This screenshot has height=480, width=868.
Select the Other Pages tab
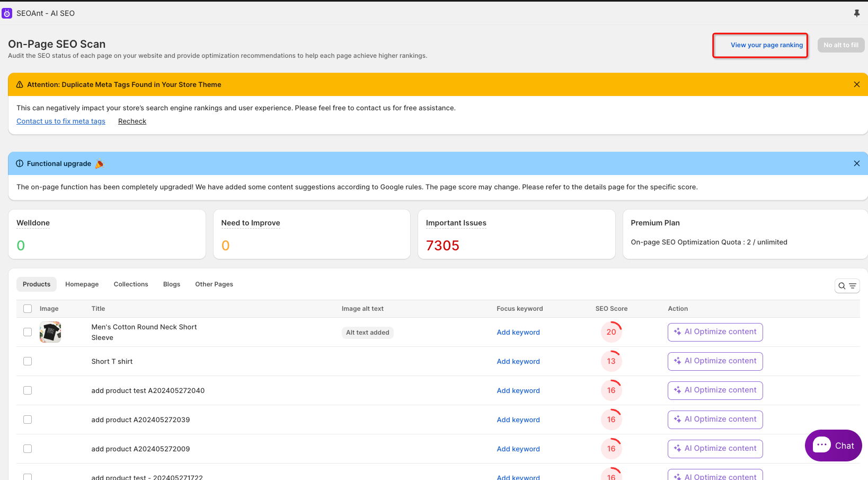(214, 284)
